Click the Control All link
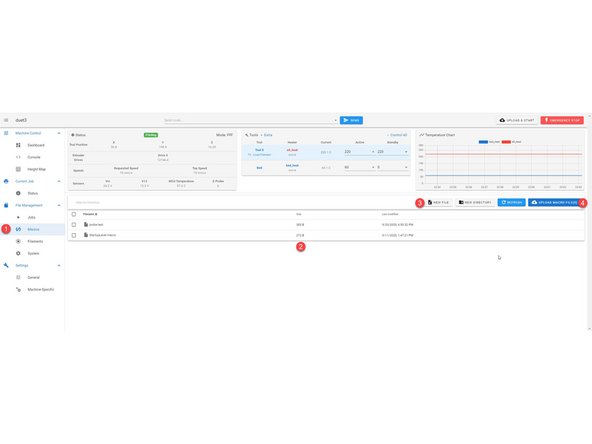This screenshot has height=444, width=592. [x=398, y=135]
